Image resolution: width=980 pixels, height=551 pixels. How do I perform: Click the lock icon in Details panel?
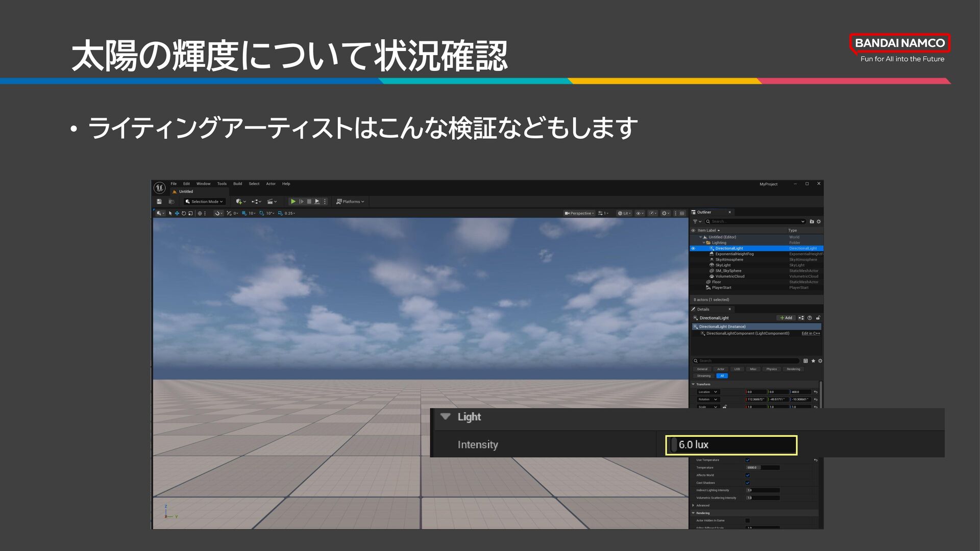(x=818, y=318)
